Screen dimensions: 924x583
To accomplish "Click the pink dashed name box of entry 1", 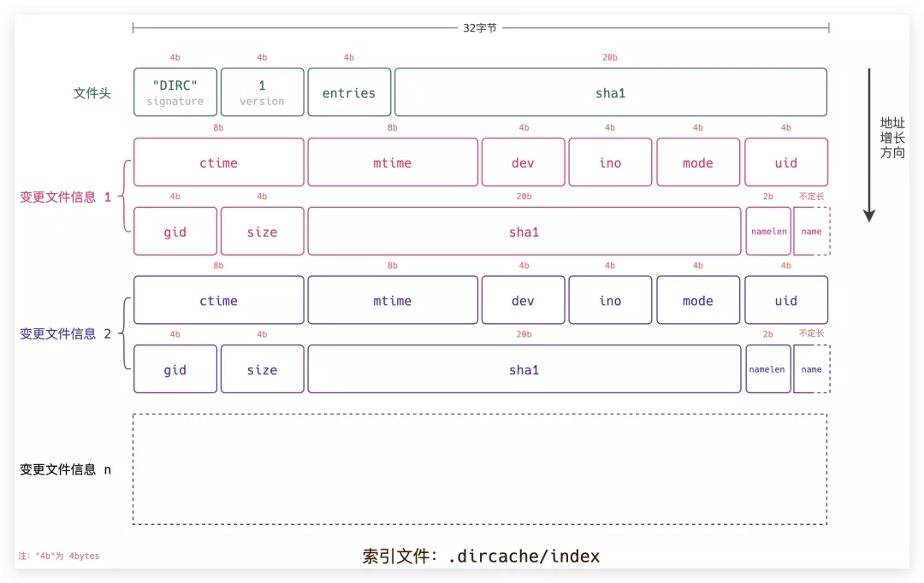I will [x=812, y=231].
